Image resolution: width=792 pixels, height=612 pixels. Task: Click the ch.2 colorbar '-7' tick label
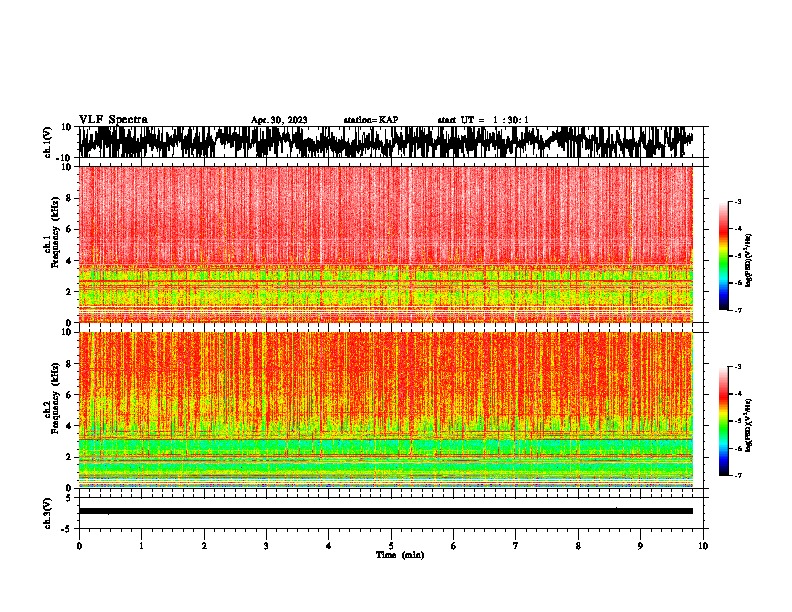(738, 475)
